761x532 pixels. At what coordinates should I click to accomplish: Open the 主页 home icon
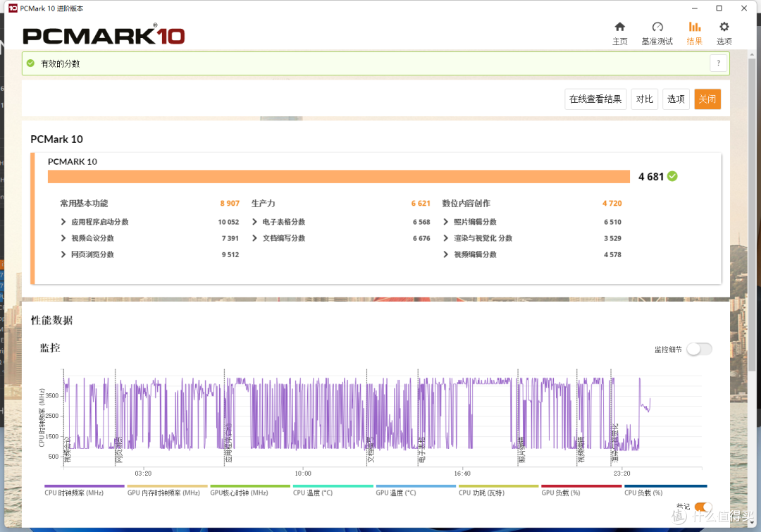pos(619,27)
